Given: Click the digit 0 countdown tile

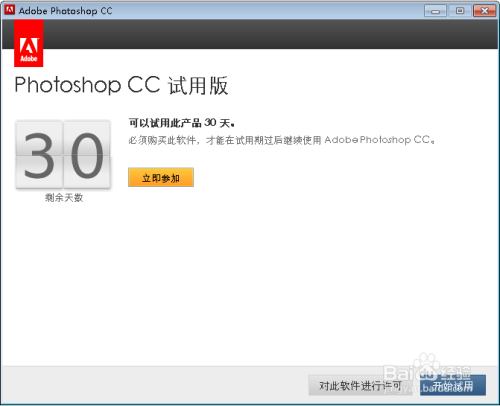Looking at the screenshot, I should 87,155.
